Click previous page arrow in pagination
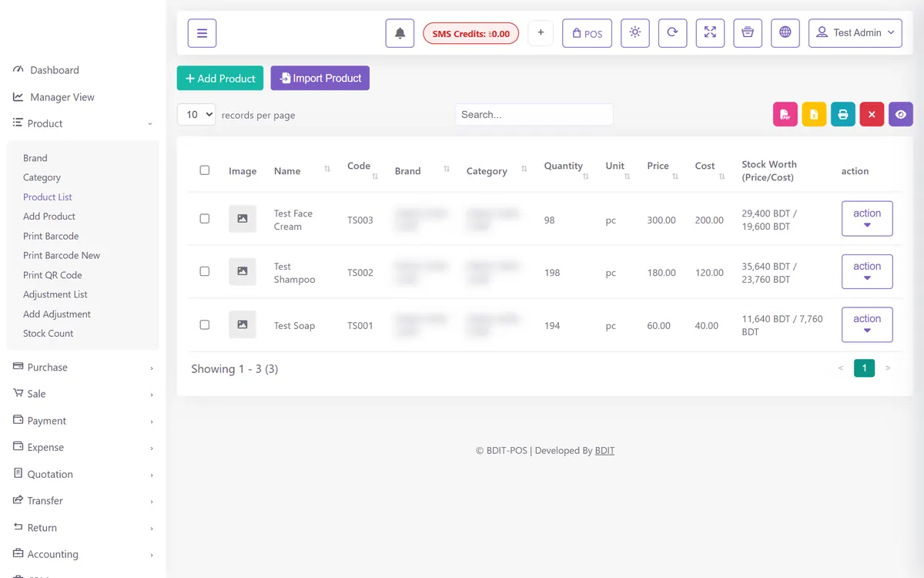This screenshot has height=578, width=924. tap(841, 368)
